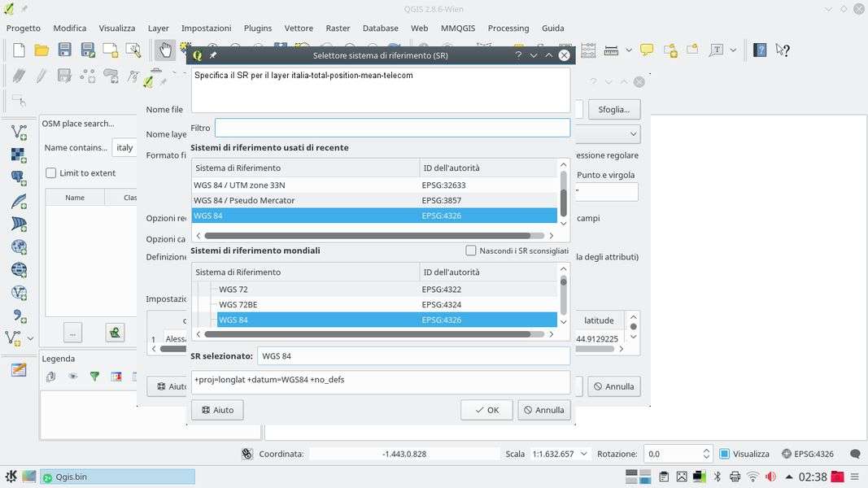Click the Wi-Fi icon in system tray
868x488 pixels.
[x=752, y=477]
